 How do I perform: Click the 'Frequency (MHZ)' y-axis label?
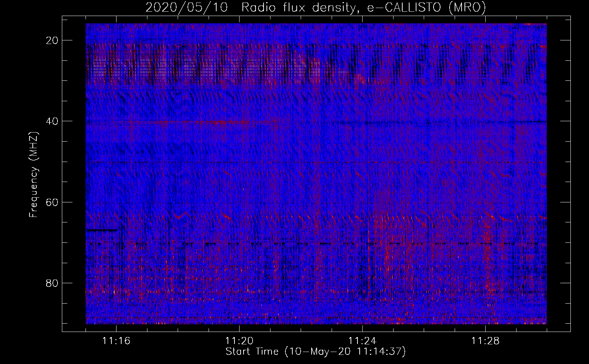coord(33,175)
